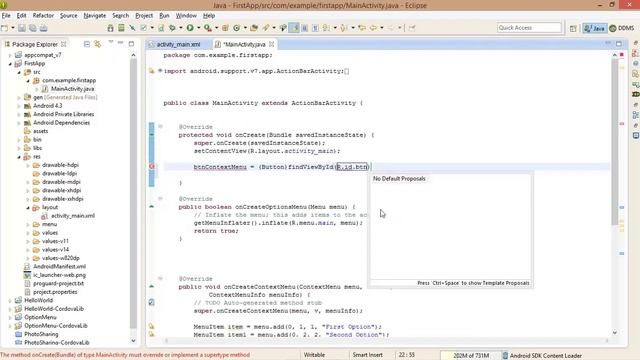Image resolution: width=640 pixels, height=360 pixels.
Task: Close the Package Explorer view
Action: point(64,44)
